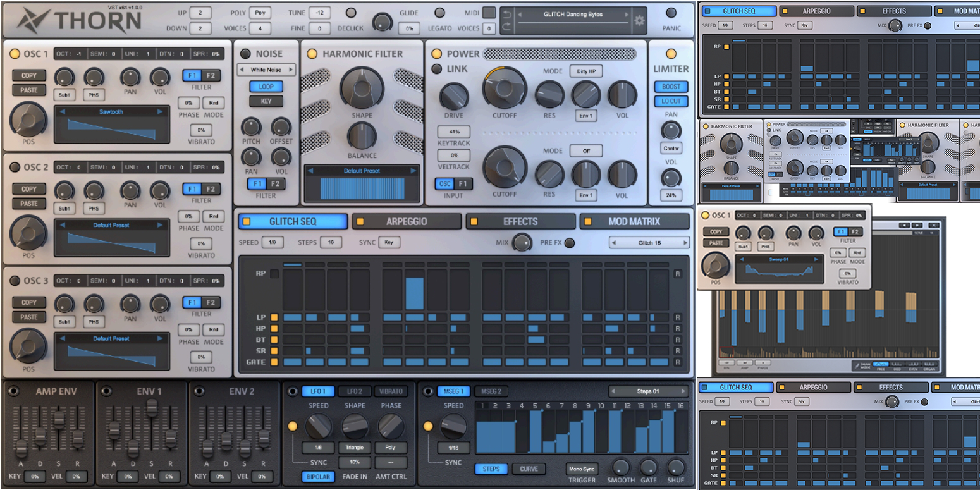The width and height of the screenshot is (980, 490).
Task: Click the left arrow on Steps 01
Action: 613,391
